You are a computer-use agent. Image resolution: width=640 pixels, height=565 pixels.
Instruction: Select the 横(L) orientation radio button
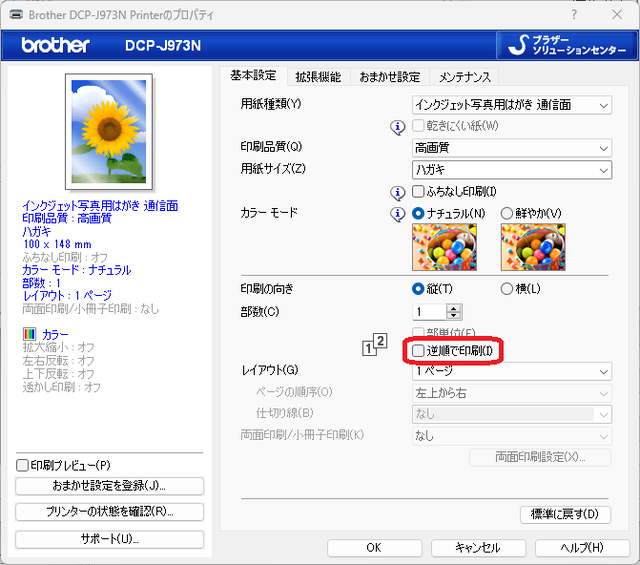[x=507, y=289]
